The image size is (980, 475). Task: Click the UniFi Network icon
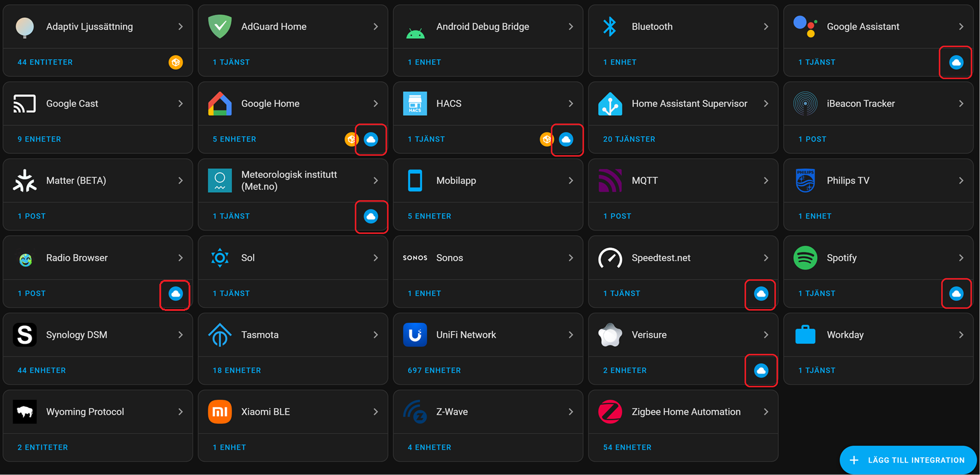point(415,335)
